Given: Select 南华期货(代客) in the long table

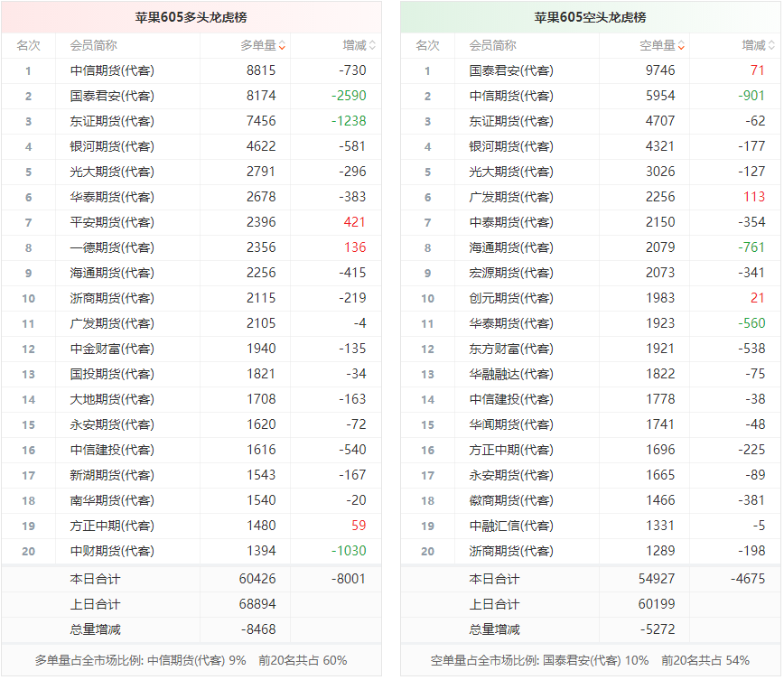Looking at the screenshot, I should [x=112, y=500].
